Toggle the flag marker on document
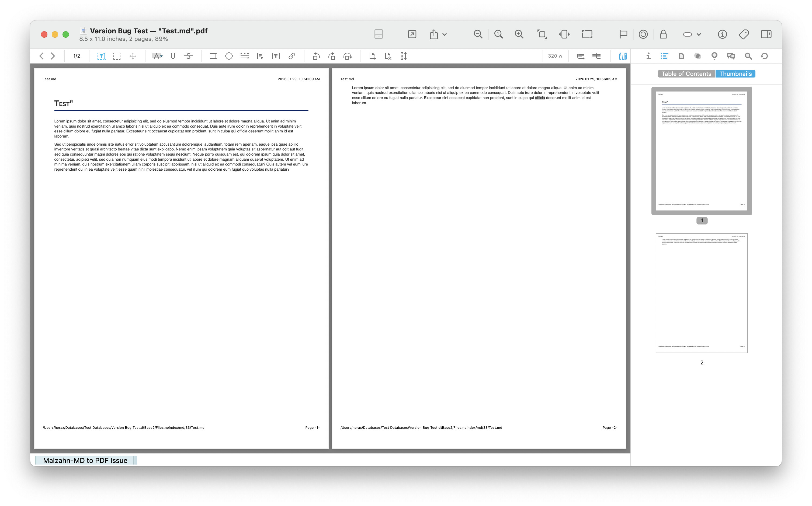 (623, 34)
